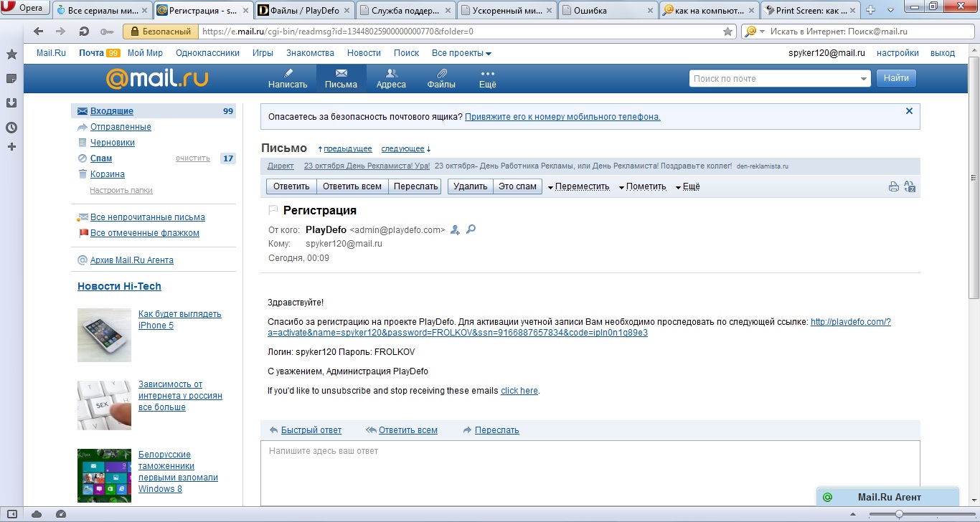This screenshot has width=980, height=522.
Task: Open Мой Мир link in top bar
Action: point(145,53)
